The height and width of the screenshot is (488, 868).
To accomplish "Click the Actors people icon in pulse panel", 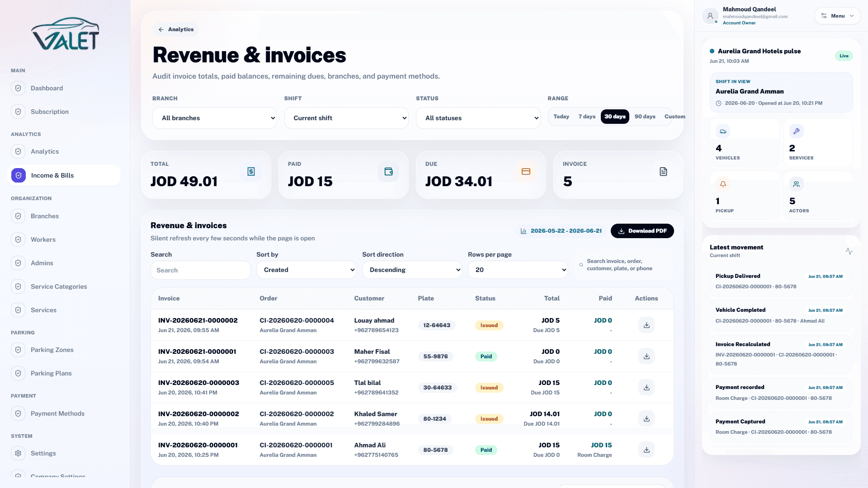I will point(796,184).
